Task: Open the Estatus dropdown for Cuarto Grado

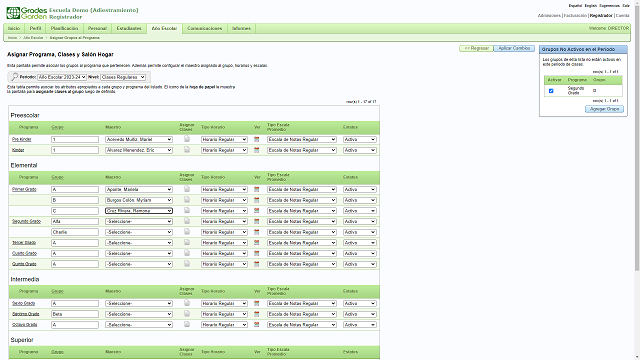Action: coord(359,253)
